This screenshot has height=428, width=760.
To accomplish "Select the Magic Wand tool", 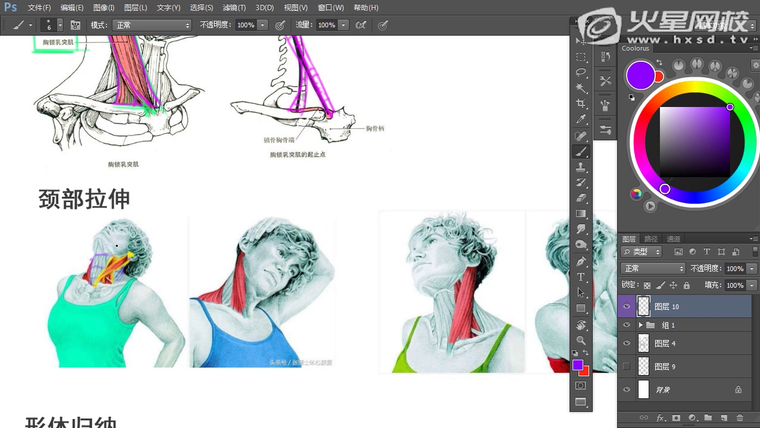I will click(581, 88).
